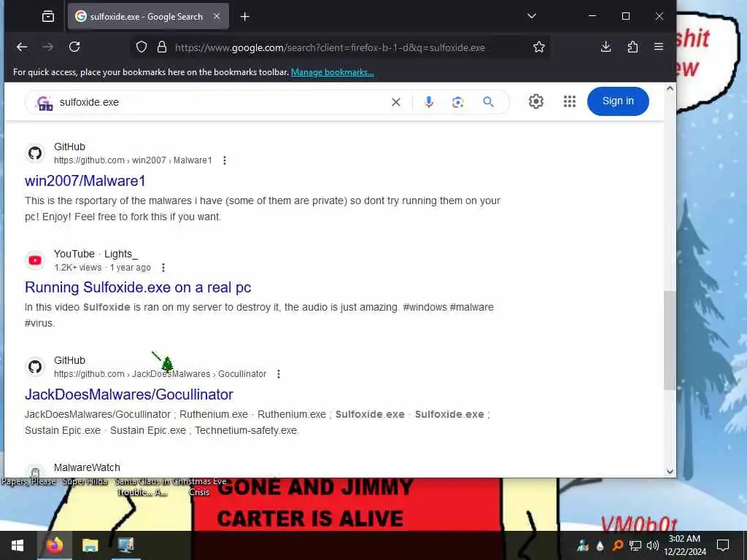
Task: Click the page scrollbar down arrow
Action: coord(670,472)
